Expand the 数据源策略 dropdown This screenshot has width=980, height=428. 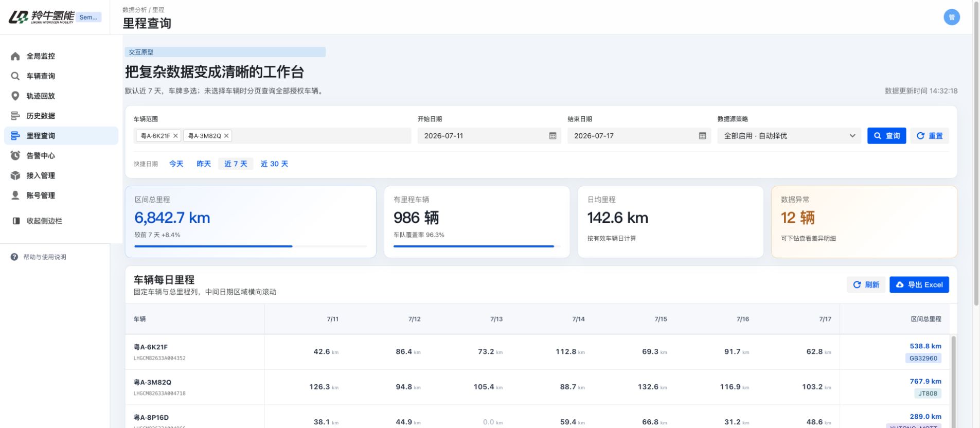point(789,136)
